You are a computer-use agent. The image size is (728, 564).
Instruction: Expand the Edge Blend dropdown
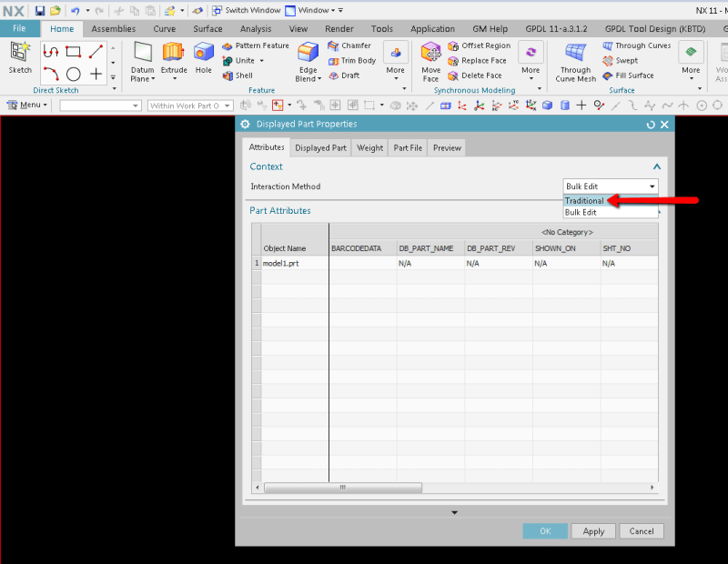(319, 79)
